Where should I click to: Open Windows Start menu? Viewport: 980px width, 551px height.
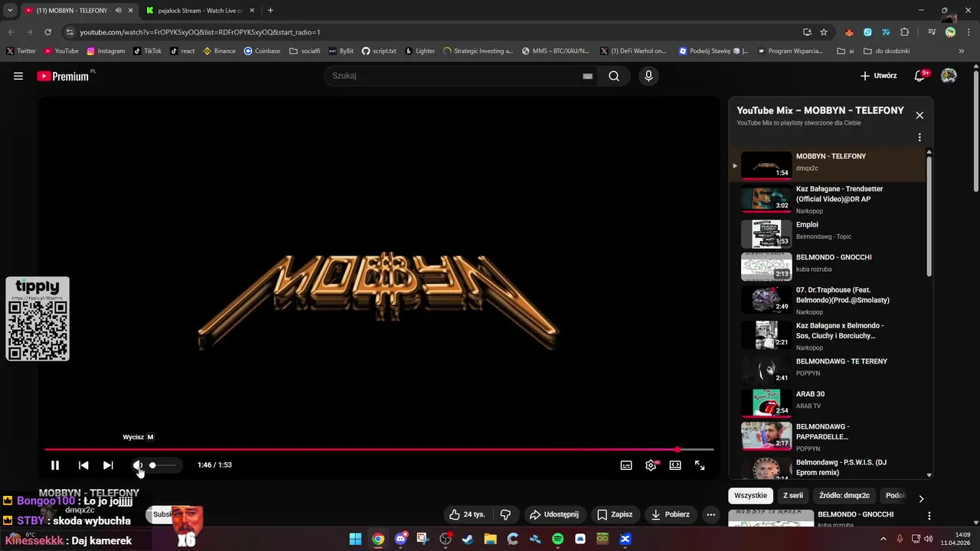pyautogui.click(x=355, y=539)
